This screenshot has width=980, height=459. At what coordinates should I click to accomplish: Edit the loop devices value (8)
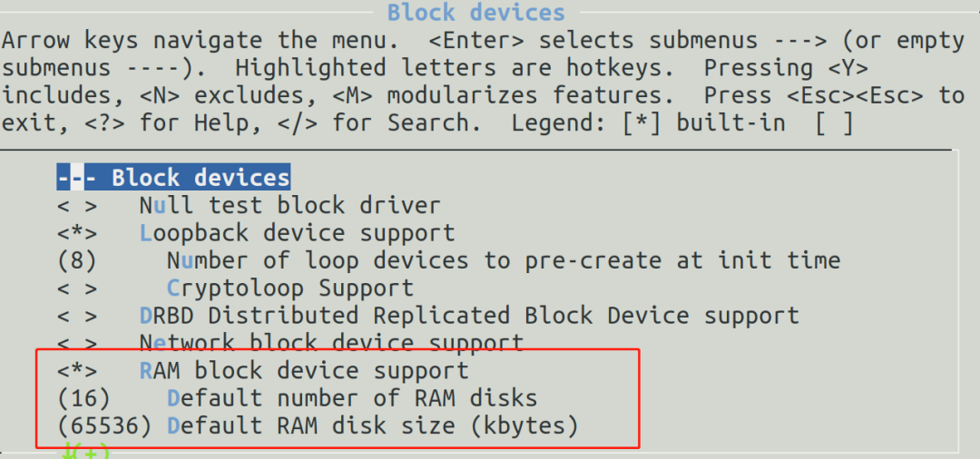tap(76, 261)
